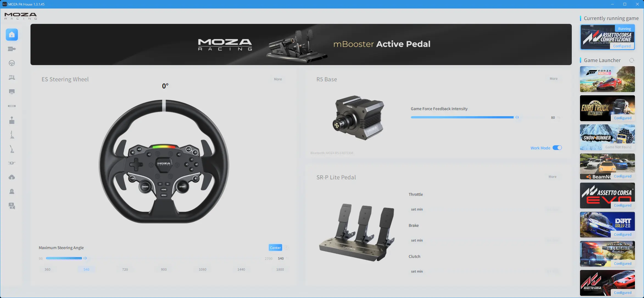Image resolution: width=644 pixels, height=298 pixels.
Task: Select the 540 steering angle preset
Action: coord(87,269)
